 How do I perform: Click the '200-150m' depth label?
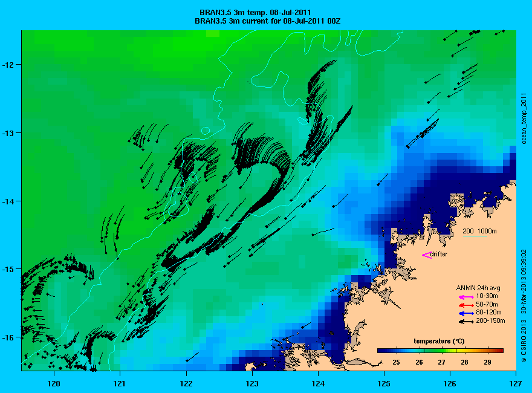[x=490, y=320]
